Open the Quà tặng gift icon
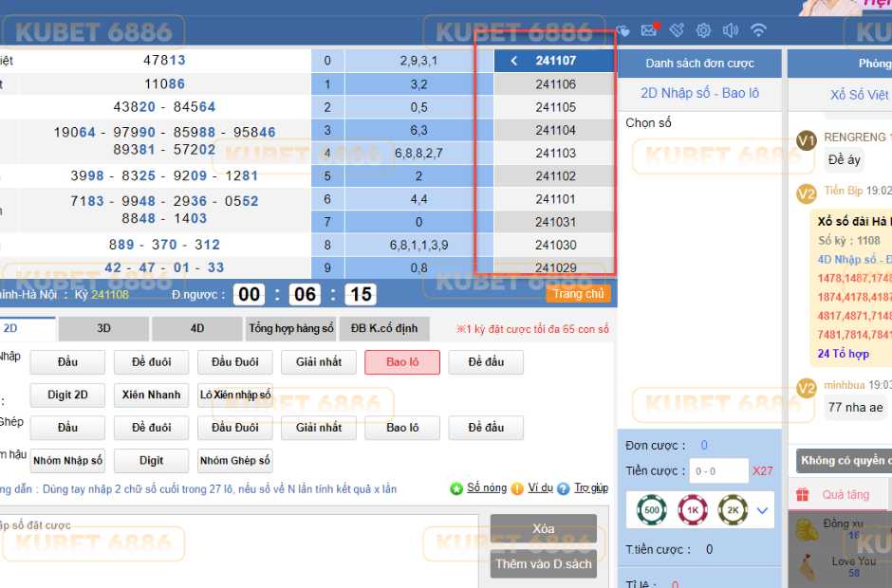This screenshot has width=892, height=588. coord(802,495)
